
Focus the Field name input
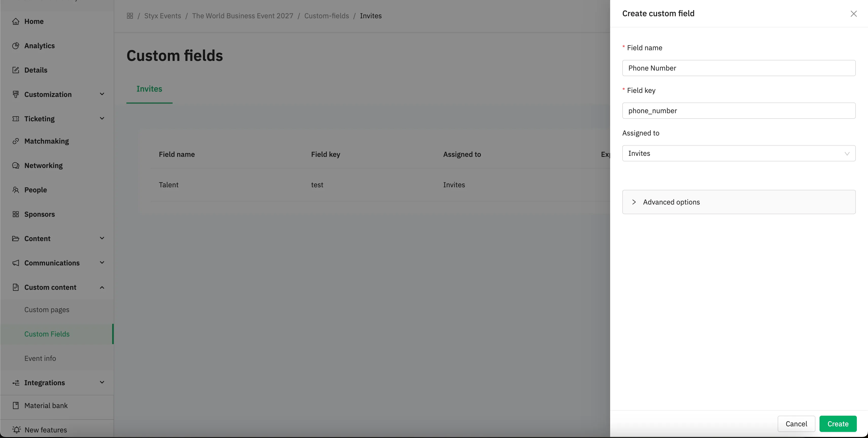click(739, 68)
